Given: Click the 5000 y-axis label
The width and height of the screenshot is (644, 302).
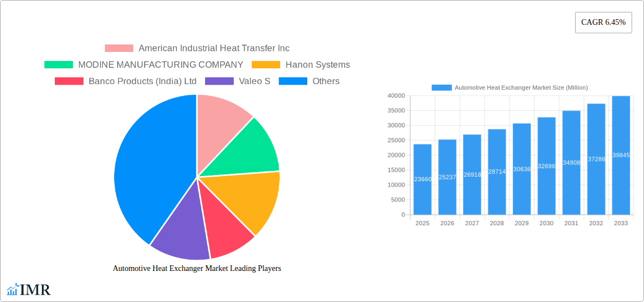Looking at the screenshot, I should coord(398,200).
